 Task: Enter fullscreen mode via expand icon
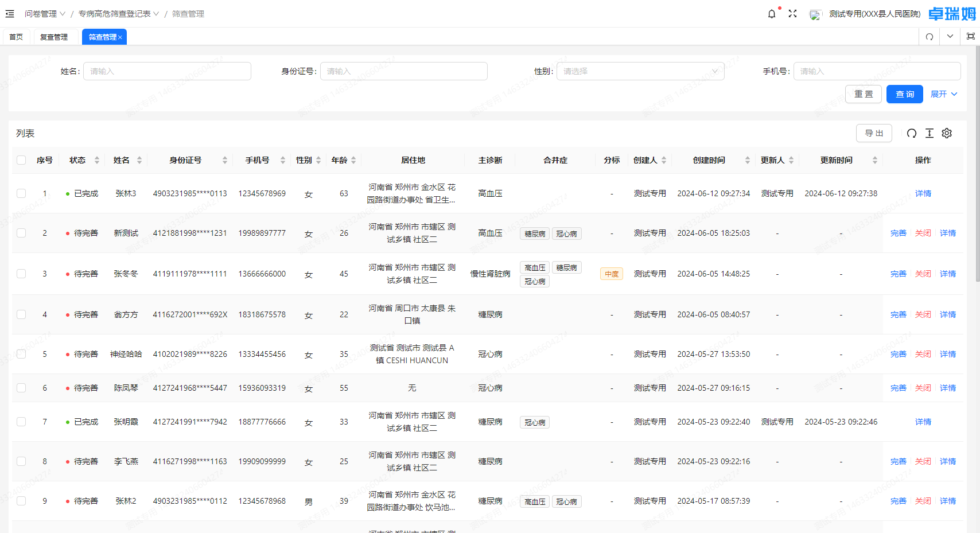click(792, 14)
